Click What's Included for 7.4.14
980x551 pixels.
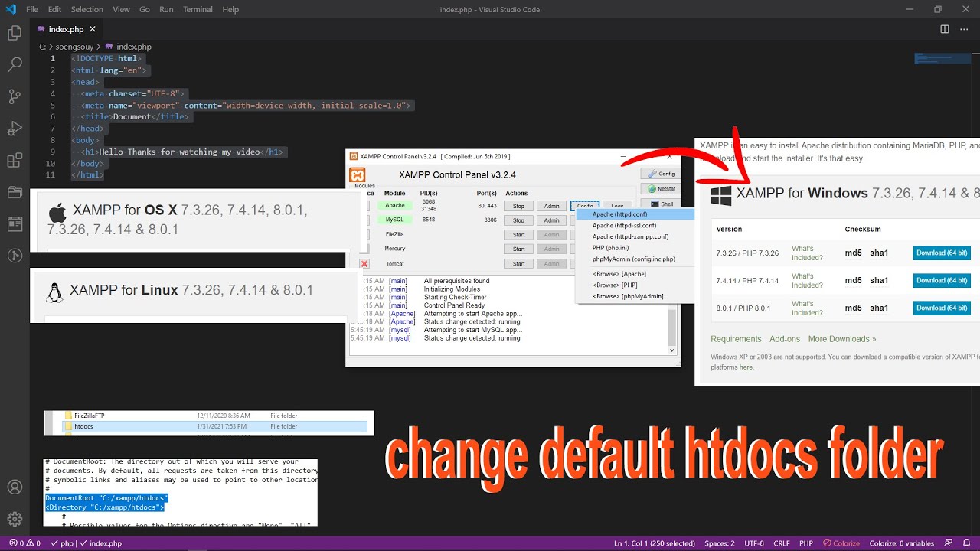(x=807, y=281)
